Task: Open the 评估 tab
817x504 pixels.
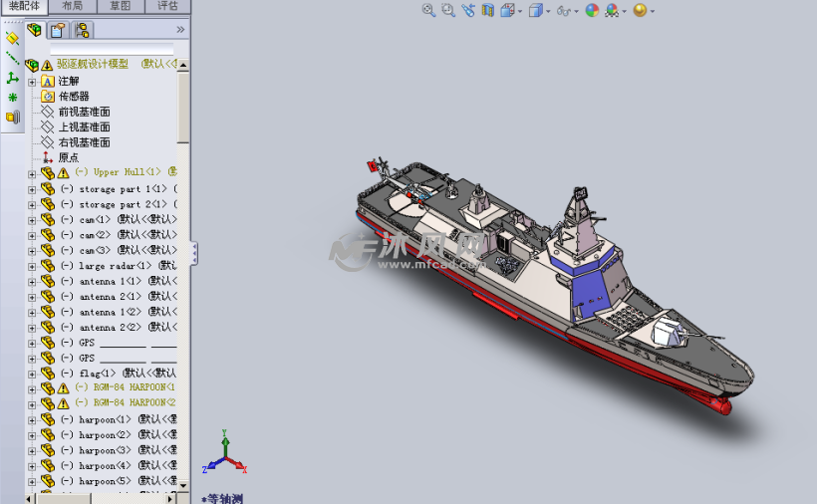Action: point(167,6)
